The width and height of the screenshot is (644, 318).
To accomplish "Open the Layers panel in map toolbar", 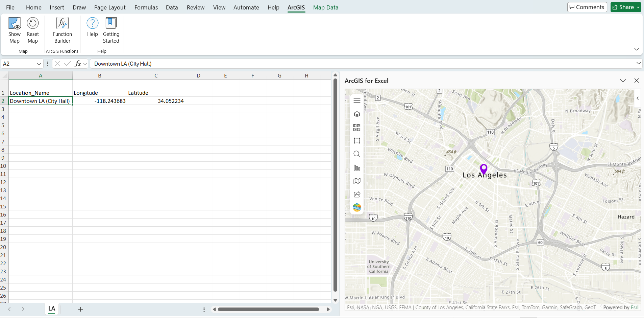I will [x=357, y=114].
